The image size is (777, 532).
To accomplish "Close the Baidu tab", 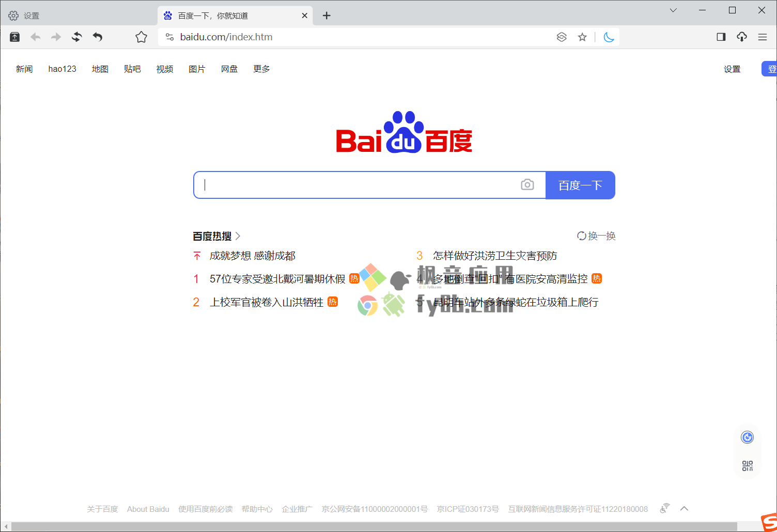I will [x=304, y=15].
